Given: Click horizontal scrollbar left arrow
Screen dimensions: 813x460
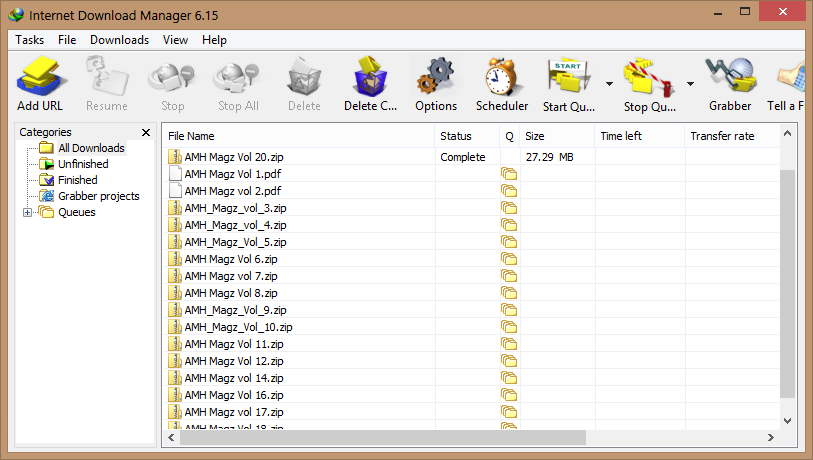Looking at the screenshot, I should tap(171, 438).
